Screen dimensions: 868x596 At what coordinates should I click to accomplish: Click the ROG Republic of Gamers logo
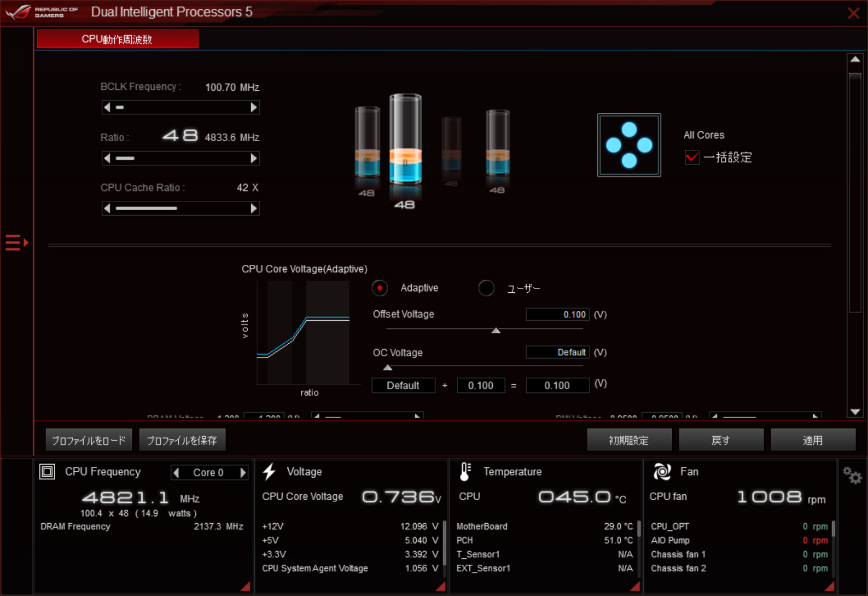(42, 11)
